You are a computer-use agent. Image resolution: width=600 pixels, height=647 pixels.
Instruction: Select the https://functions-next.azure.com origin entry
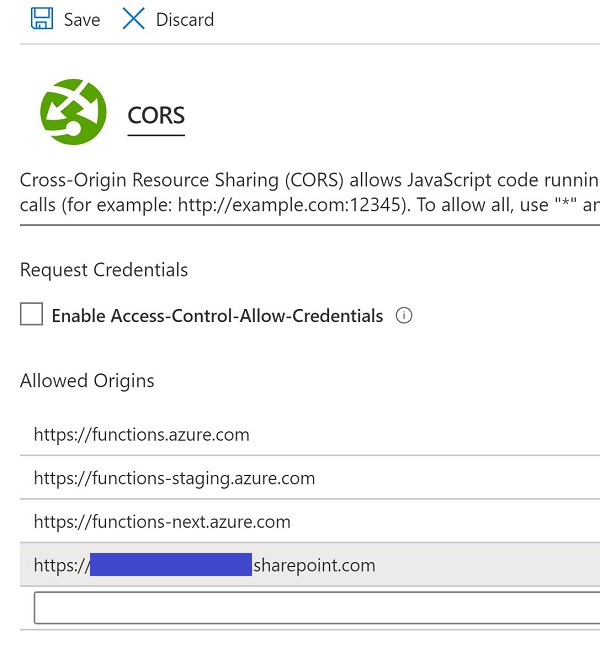click(162, 522)
